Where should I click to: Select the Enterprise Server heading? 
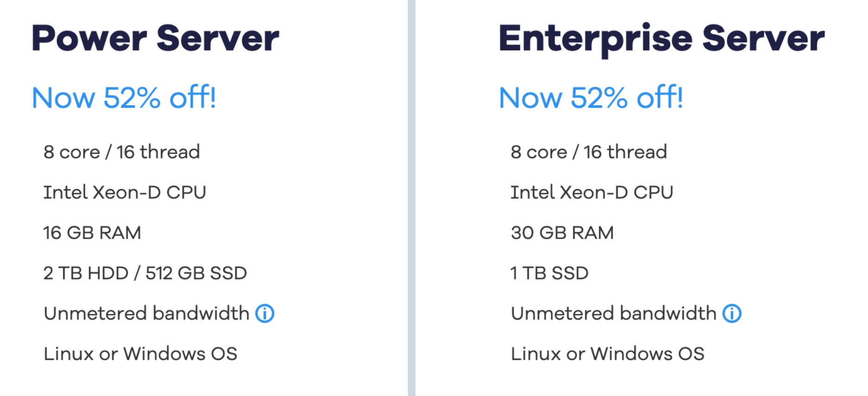(661, 40)
